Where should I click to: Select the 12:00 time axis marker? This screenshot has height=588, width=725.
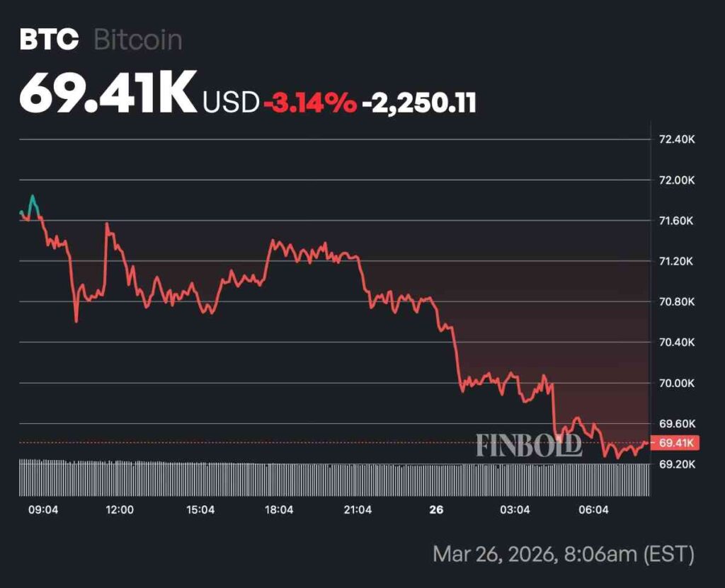(x=119, y=509)
